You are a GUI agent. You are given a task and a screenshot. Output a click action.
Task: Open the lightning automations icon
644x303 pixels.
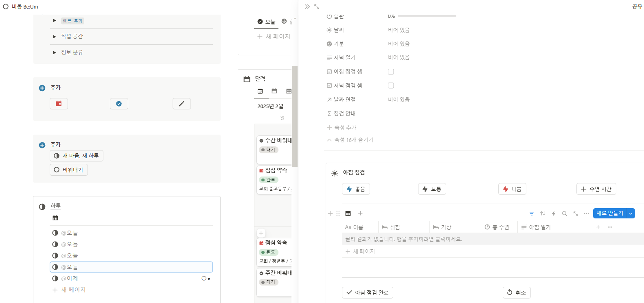[x=554, y=214]
